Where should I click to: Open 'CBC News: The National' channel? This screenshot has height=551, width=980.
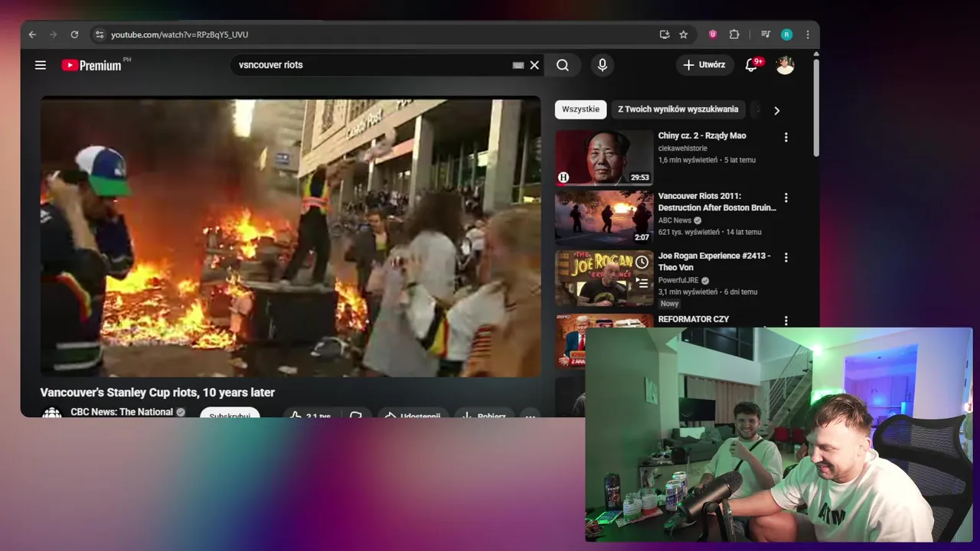tap(122, 412)
